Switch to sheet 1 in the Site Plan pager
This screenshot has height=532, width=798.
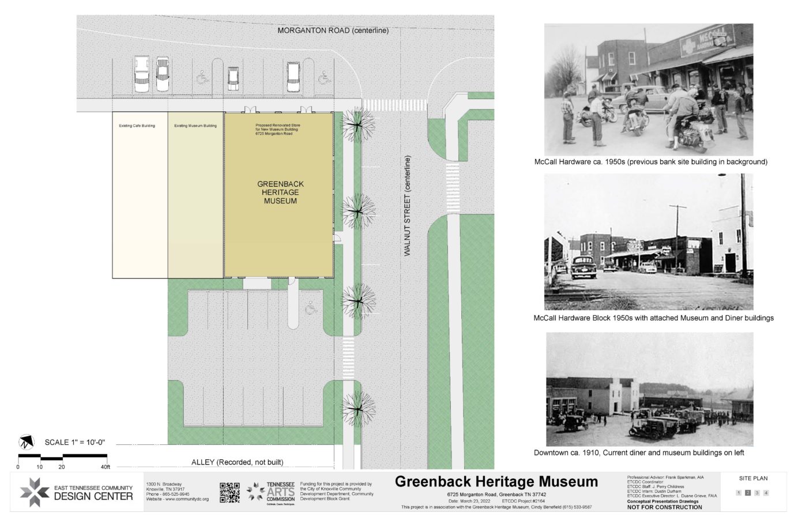739,492
